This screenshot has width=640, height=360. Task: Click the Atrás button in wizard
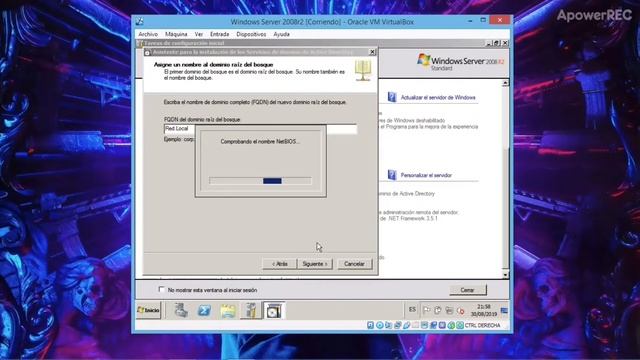coord(280,264)
